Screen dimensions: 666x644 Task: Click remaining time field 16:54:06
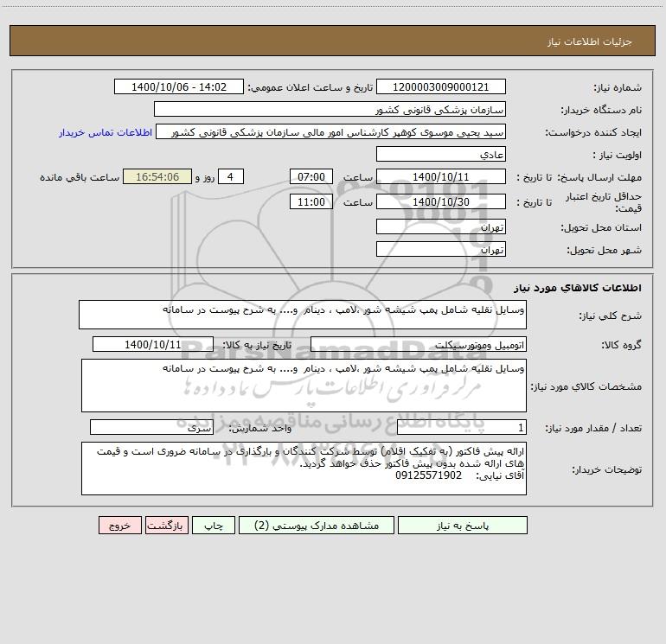(x=157, y=176)
